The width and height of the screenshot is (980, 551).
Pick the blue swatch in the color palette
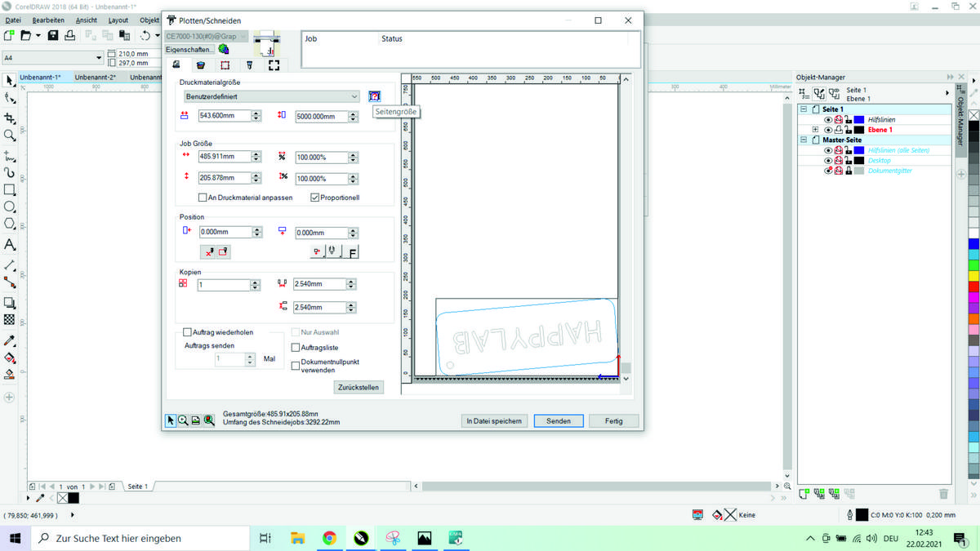coord(973,244)
